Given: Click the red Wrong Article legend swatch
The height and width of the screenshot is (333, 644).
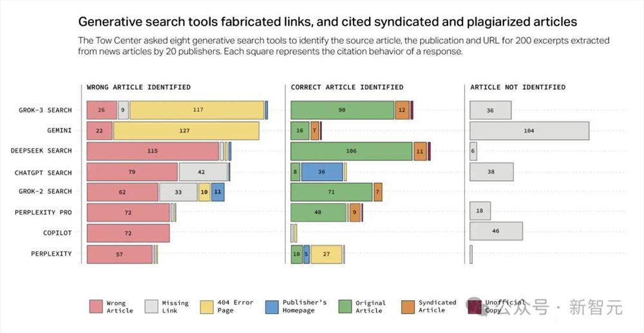Looking at the screenshot, I should pyautogui.click(x=97, y=306).
